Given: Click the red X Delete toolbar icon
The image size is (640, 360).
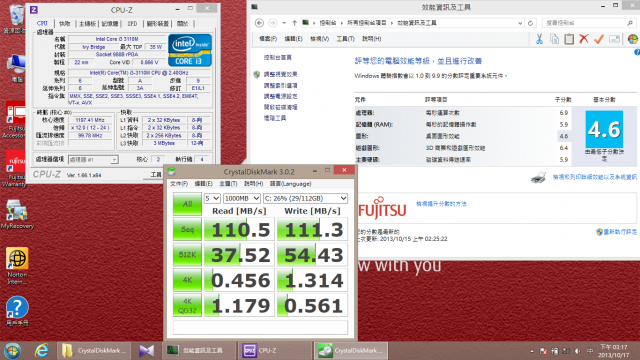Looking at the screenshot, I should 584,39.
